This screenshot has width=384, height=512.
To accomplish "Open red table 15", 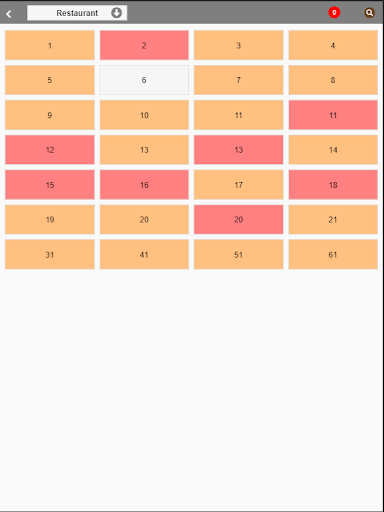I will coord(50,185).
